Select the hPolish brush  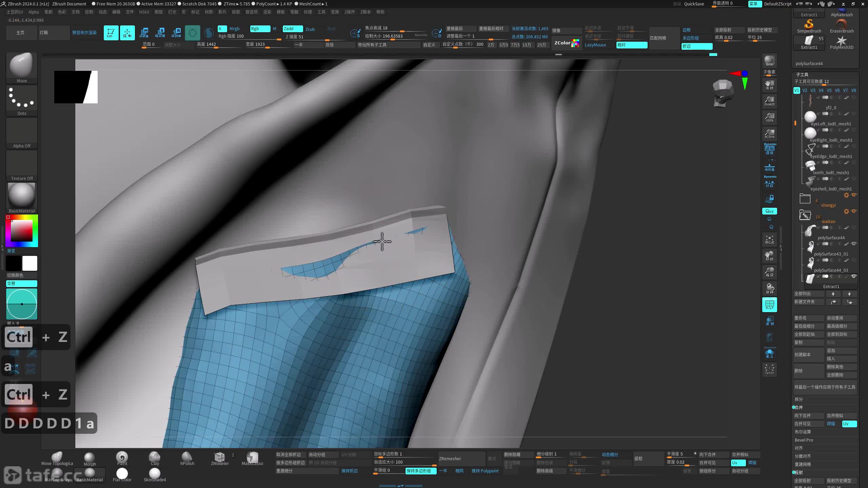pos(187,459)
